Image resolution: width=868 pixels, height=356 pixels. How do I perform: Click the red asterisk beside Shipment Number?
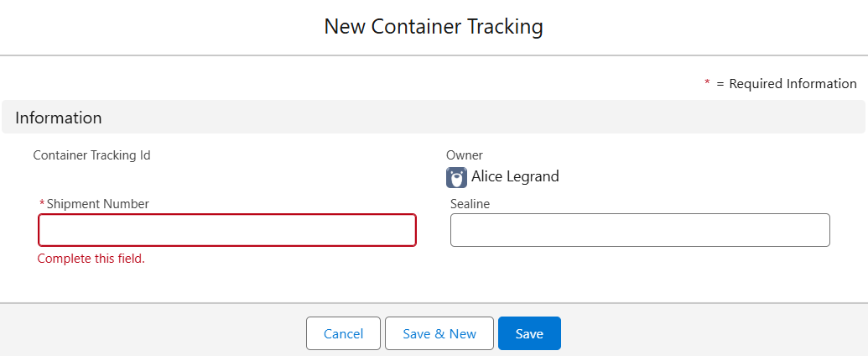click(42, 204)
